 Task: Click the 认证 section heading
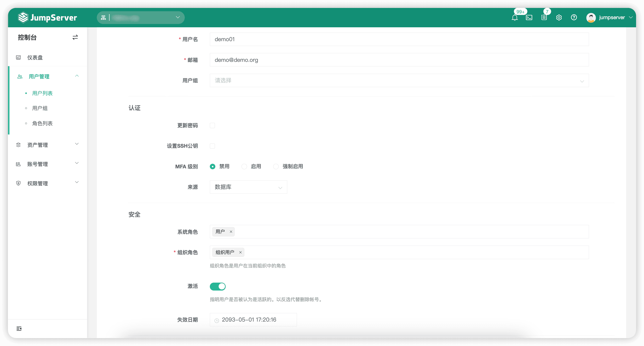point(135,108)
